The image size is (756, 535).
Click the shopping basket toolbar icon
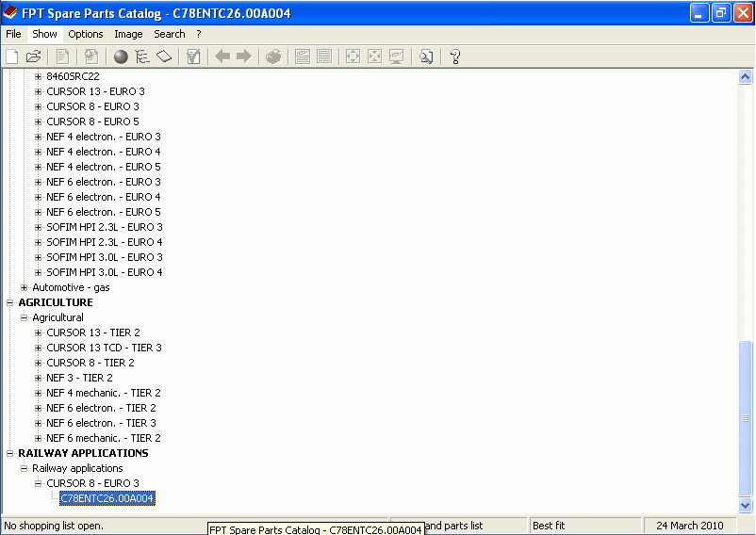coord(273,57)
